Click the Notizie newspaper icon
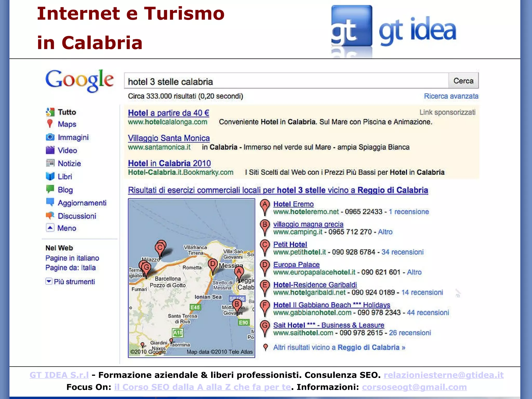 (50, 163)
